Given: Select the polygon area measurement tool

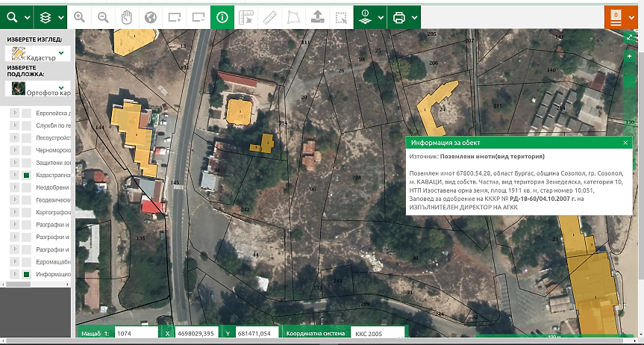Looking at the screenshot, I should pos(294,16).
